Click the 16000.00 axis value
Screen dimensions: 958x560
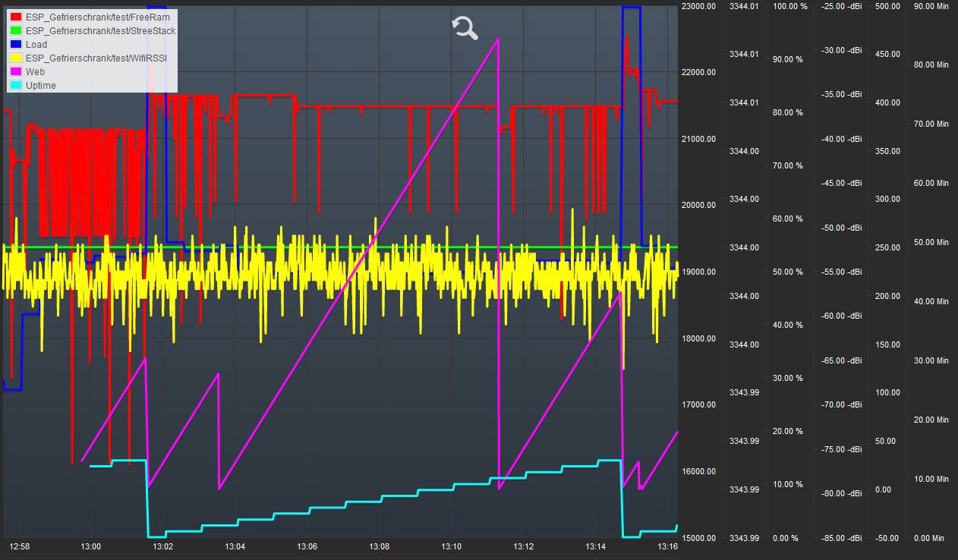point(699,471)
